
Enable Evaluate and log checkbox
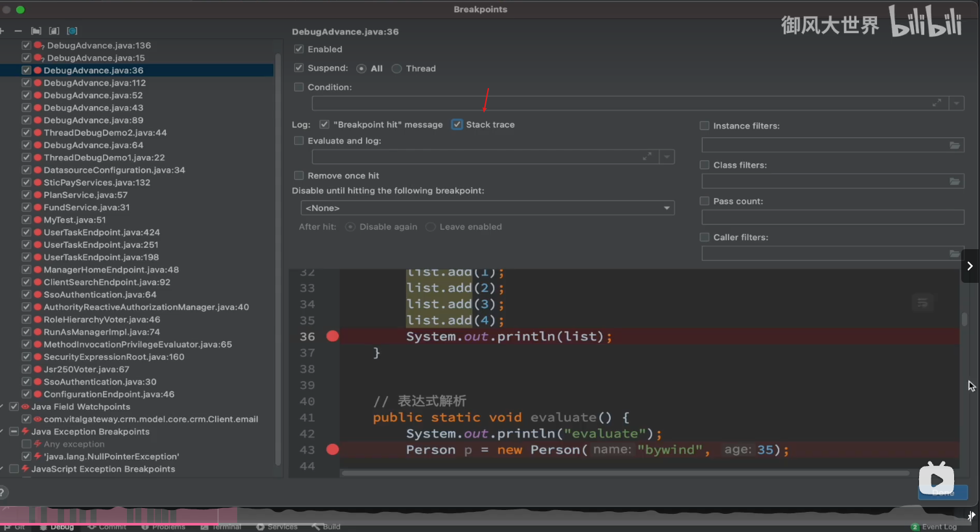[x=299, y=140]
